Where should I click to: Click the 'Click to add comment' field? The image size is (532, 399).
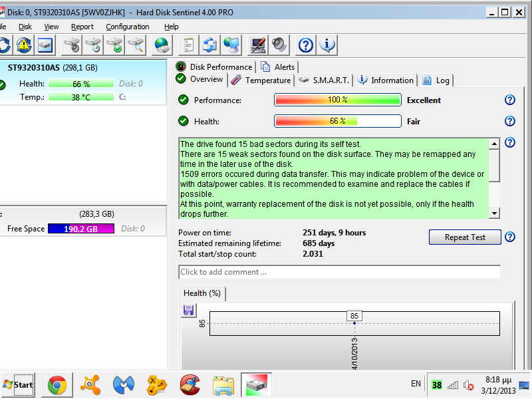point(339,272)
